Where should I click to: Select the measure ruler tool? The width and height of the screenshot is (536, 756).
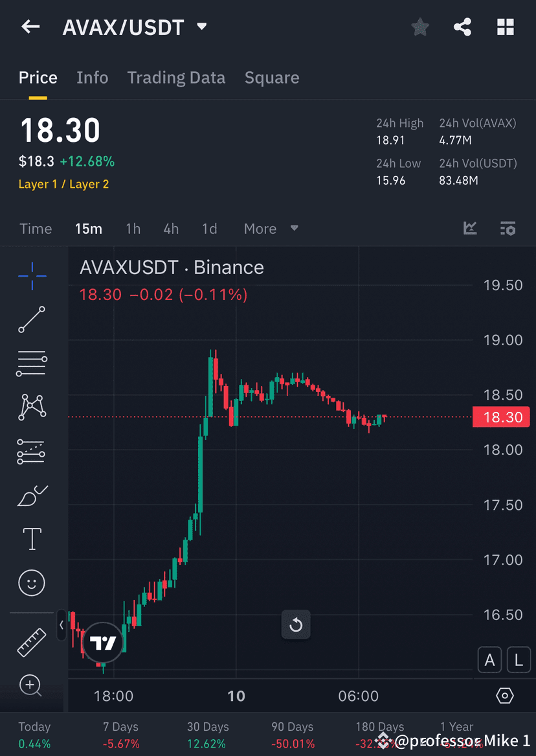[x=32, y=642]
